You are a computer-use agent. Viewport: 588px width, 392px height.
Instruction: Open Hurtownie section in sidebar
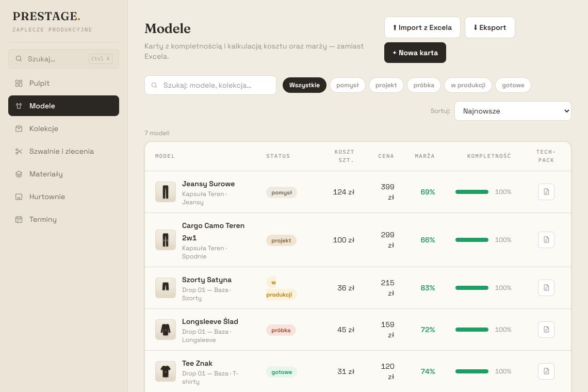point(64,197)
